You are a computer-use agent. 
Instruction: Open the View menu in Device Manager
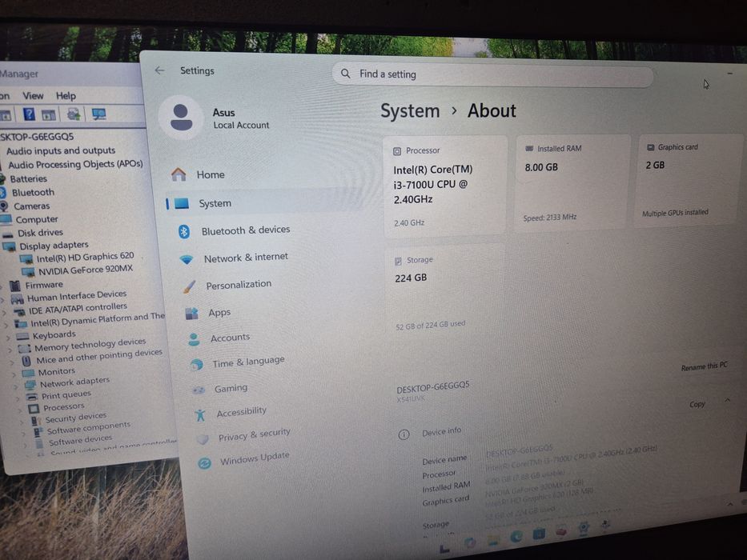pos(33,96)
